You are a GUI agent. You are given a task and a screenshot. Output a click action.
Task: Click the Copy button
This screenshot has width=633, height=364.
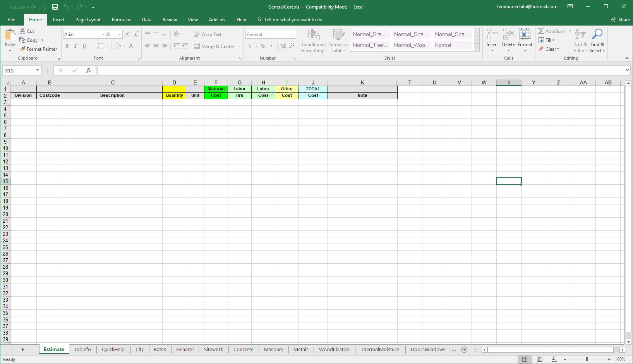pyautogui.click(x=29, y=40)
